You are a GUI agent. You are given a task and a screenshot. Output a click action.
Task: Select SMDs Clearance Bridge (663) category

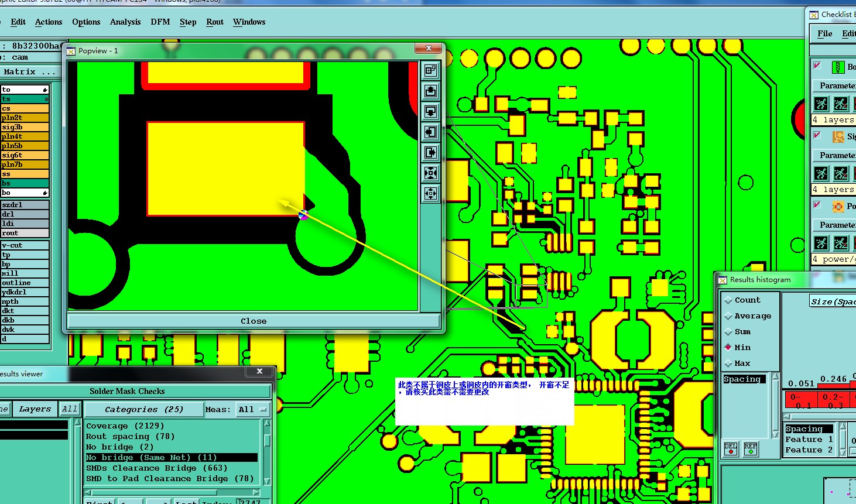pos(157,468)
